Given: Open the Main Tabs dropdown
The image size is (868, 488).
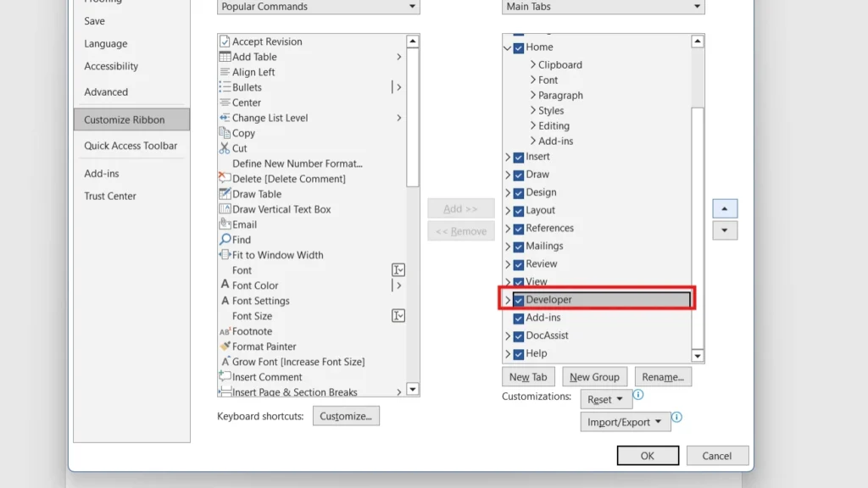Looking at the screenshot, I should [x=602, y=7].
